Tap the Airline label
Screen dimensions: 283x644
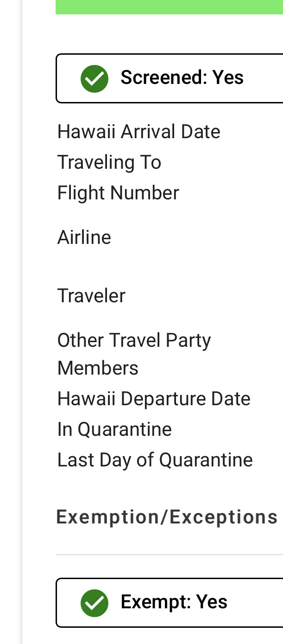click(84, 237)
